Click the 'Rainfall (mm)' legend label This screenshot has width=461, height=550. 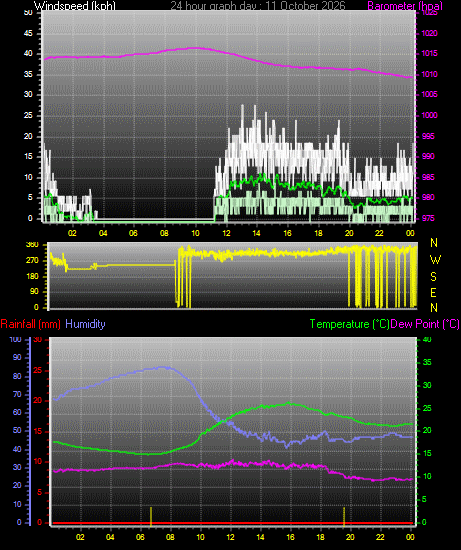pyautogui.click(x=31, y=324)
